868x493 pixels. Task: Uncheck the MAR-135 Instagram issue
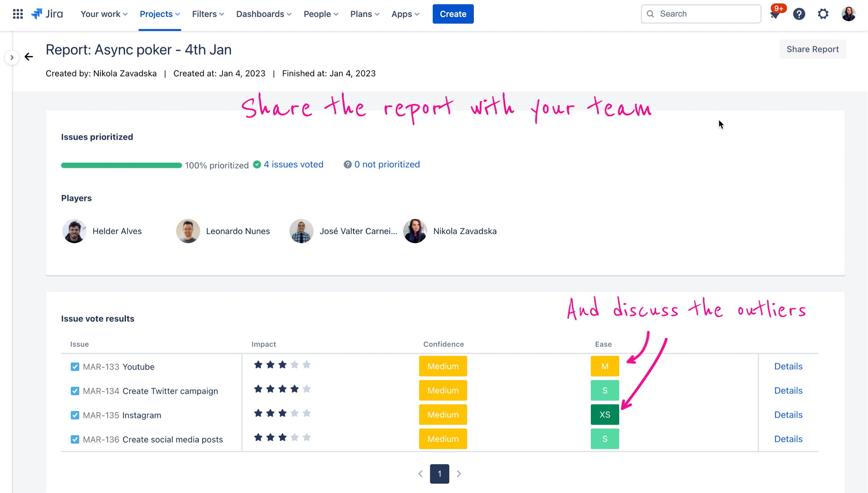coord(75,415)
